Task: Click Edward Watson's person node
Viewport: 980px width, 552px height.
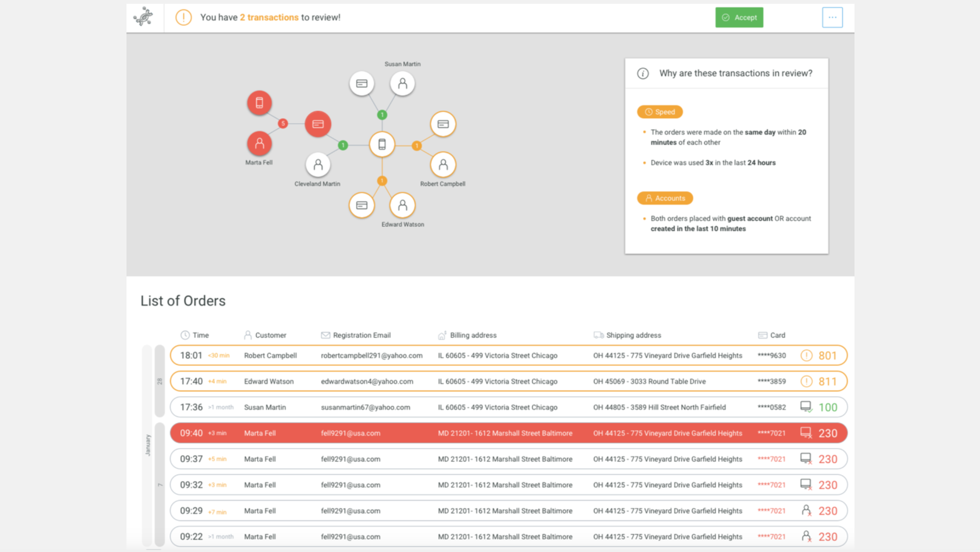Action: [402, 205]
